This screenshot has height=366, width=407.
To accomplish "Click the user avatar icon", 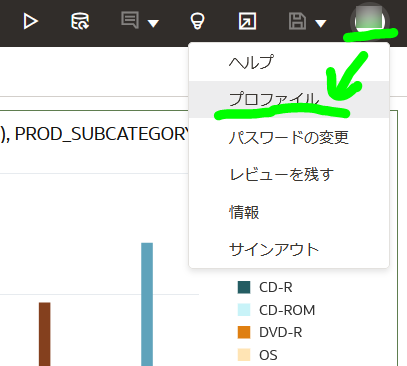I will coord(370,21).
